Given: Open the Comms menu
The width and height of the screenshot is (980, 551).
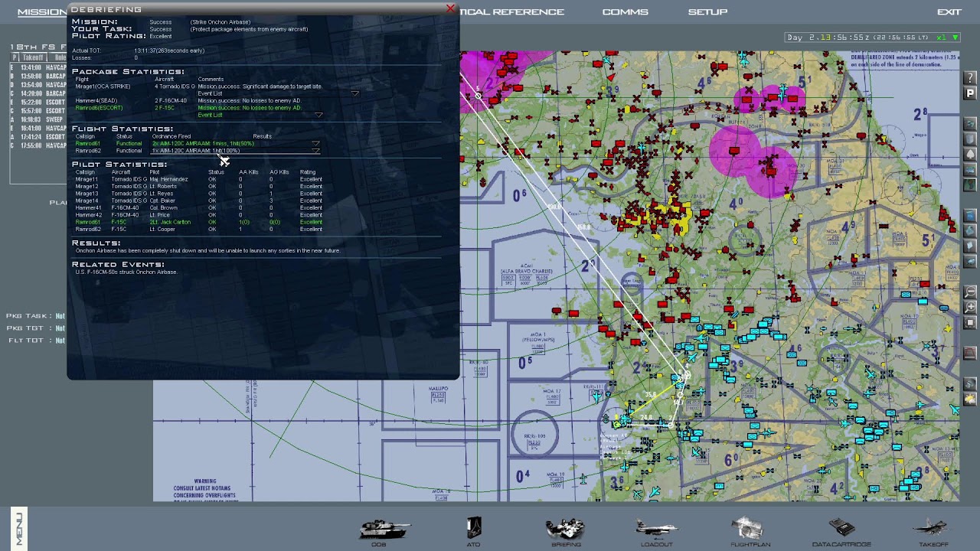Looking at the screenshot, I should [x=625, y=11].
